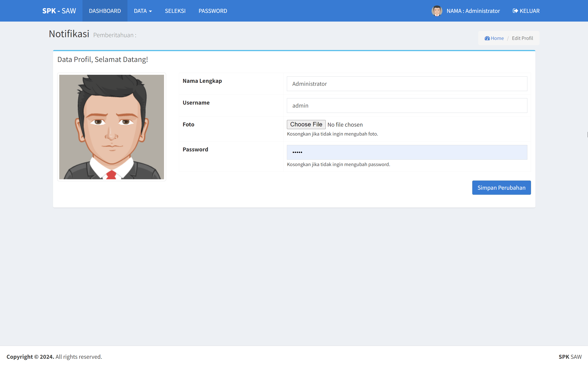Select the DASHBOARD navigation tab
This screenshot has width=588, height=367.
(105, 11)
